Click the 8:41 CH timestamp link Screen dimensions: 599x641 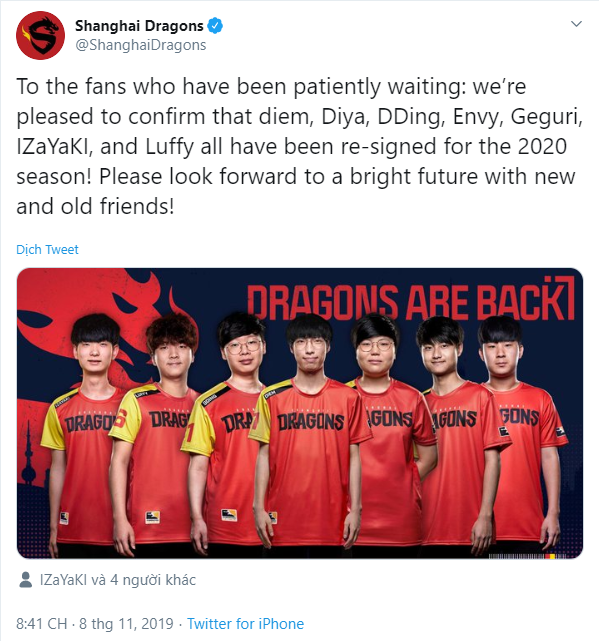(x=42, y=624)
